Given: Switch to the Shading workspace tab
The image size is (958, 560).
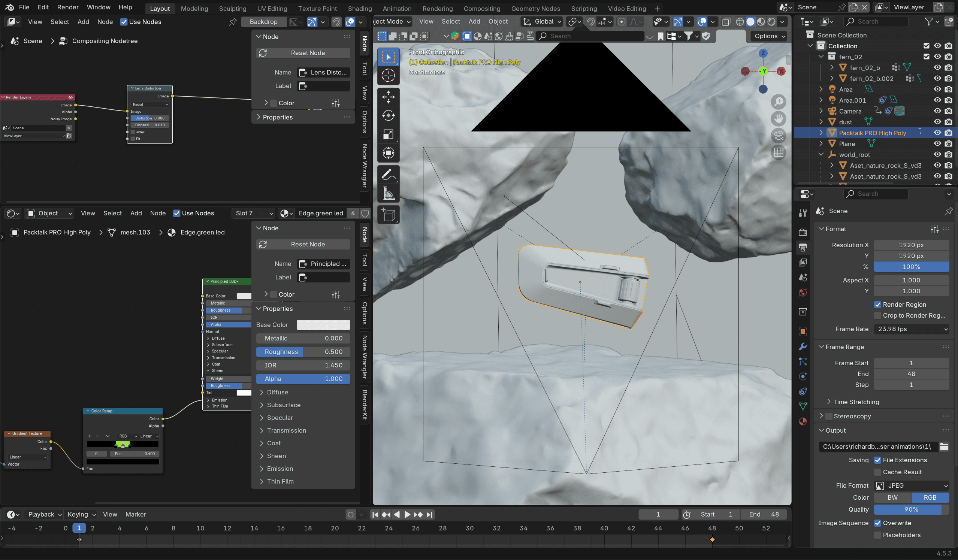Looking at the screenshot, I should click(359, 8).
